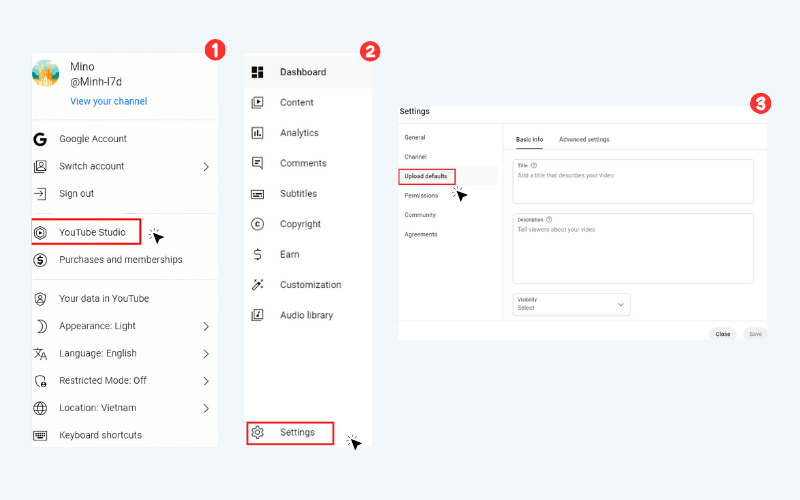Click the Title text field
The image size is (800, 500).
coord(633,182)
